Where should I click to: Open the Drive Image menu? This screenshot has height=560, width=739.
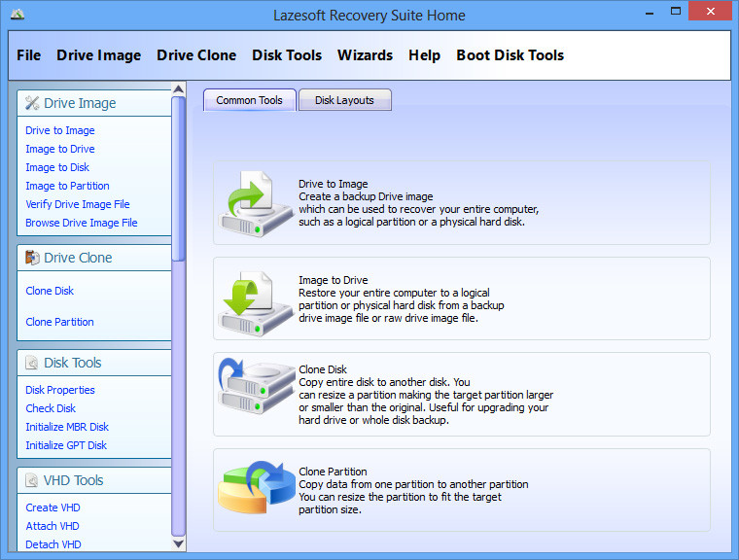click(x=98, y=55)
